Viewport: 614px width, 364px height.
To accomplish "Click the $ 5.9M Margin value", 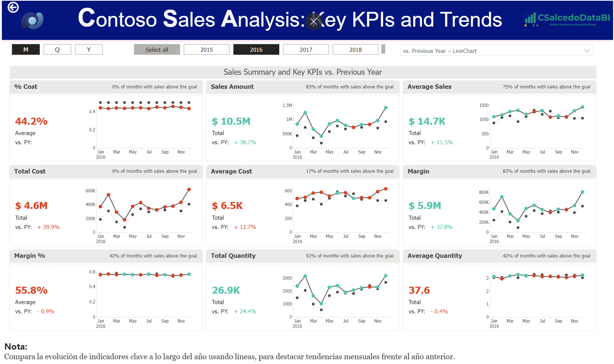I will 425,206.
